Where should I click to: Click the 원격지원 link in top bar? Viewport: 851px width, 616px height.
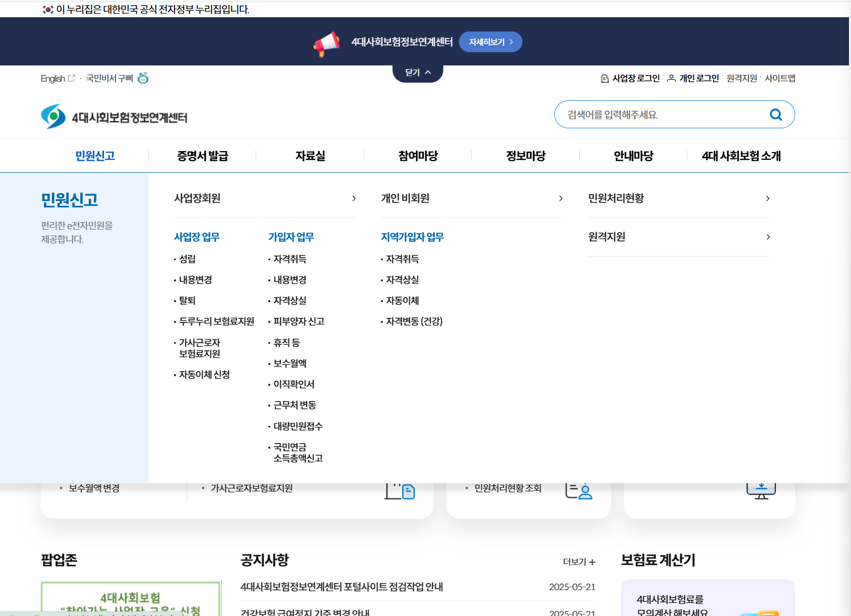tap(741, 78)
